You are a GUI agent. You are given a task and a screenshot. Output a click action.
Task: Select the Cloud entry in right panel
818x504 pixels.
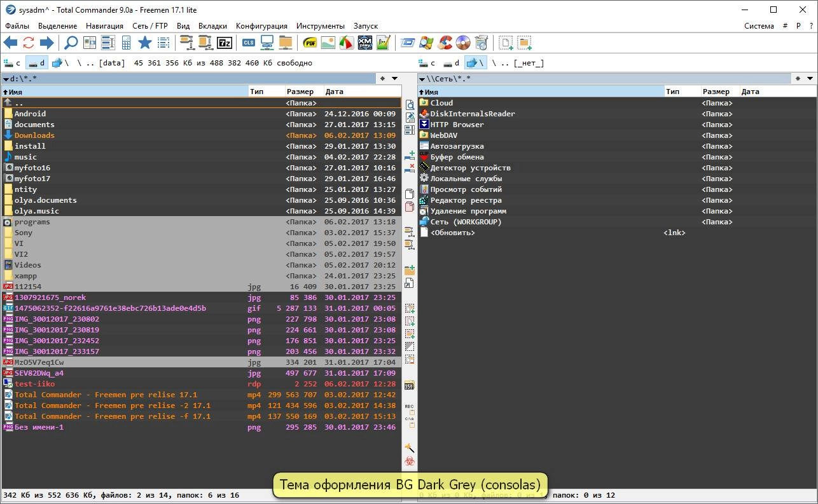617,103
